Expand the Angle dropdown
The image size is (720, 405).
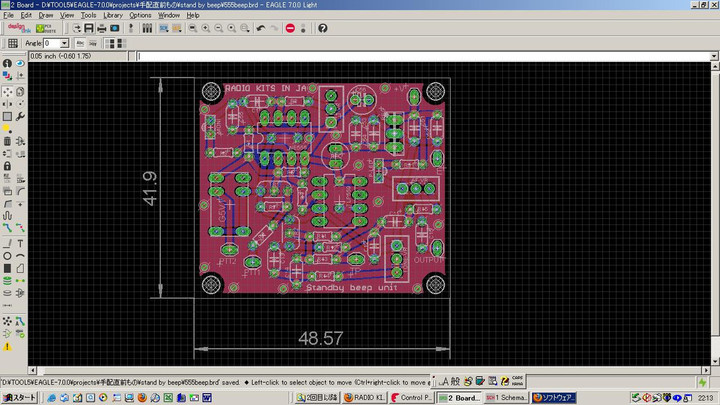pos(65,44)
